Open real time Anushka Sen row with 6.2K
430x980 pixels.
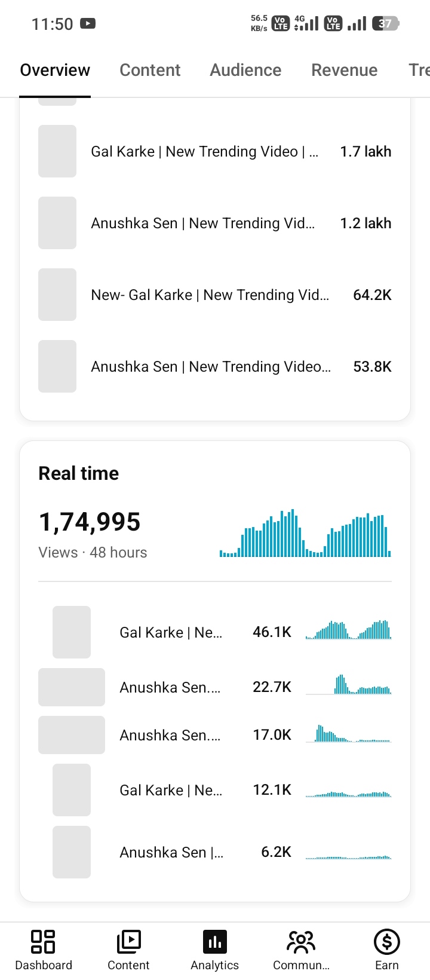(x=215, y=852)
